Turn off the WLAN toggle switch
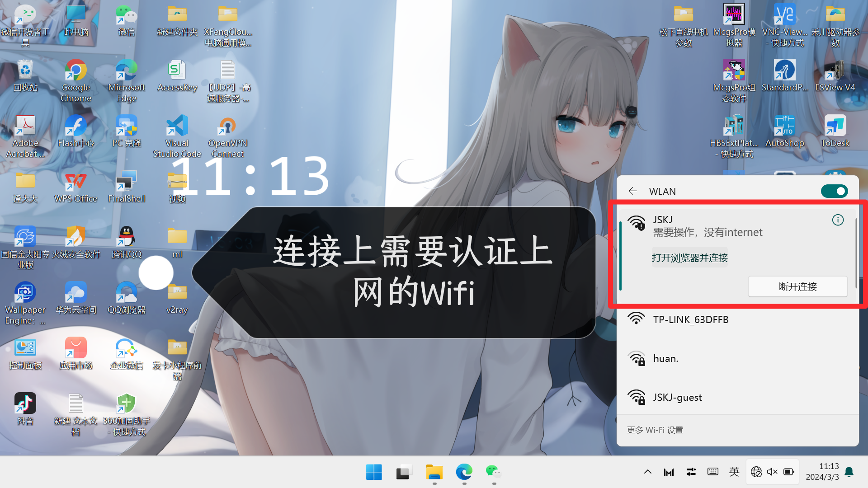Viewport: 868px width, 488px height. [834, 191]
